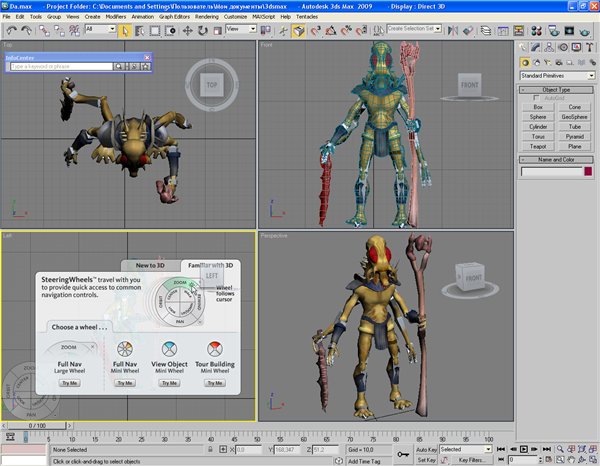Click the object color swatch
The width and height of the screenshot is (600, 466).
coord(588,172)
